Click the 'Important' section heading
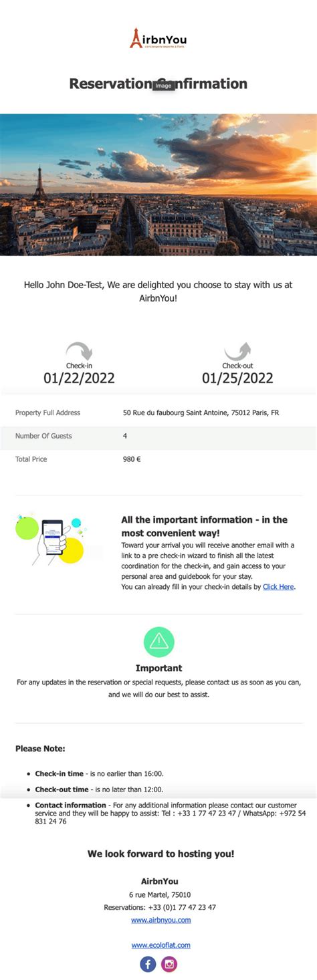317x980 pixels. pos(158,668)
